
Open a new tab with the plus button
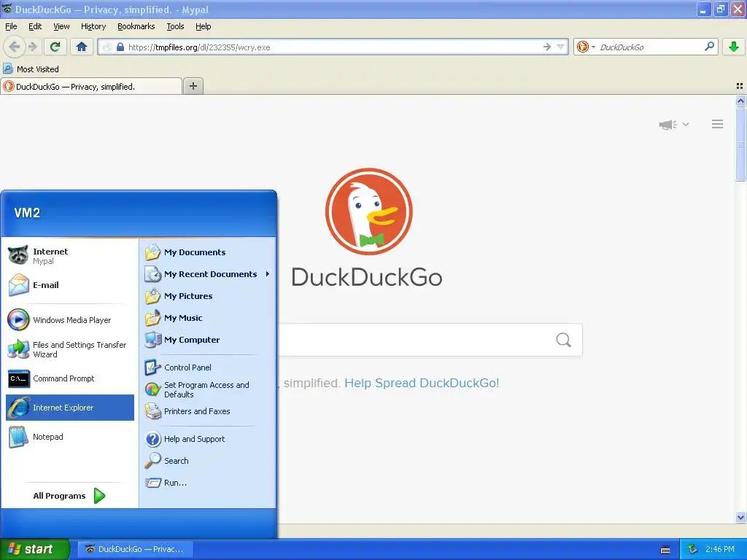(193, 86)
